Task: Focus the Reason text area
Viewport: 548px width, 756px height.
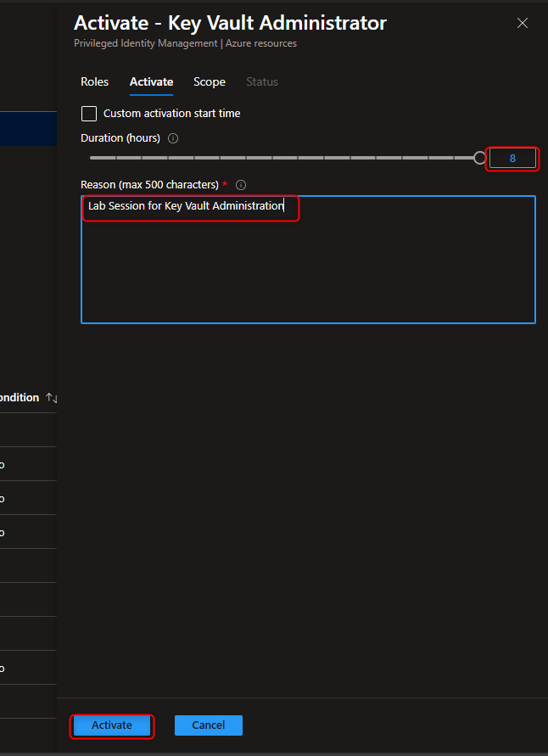Action: point(309,260)
